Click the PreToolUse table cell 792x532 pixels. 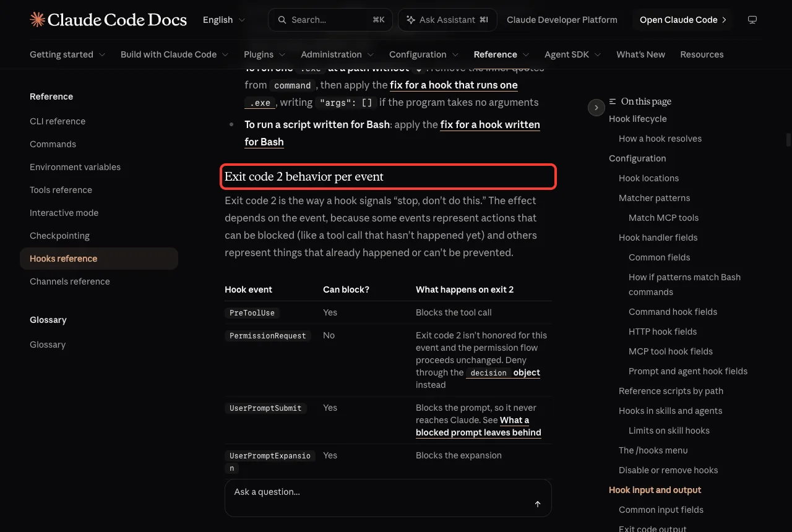(252, 312)
